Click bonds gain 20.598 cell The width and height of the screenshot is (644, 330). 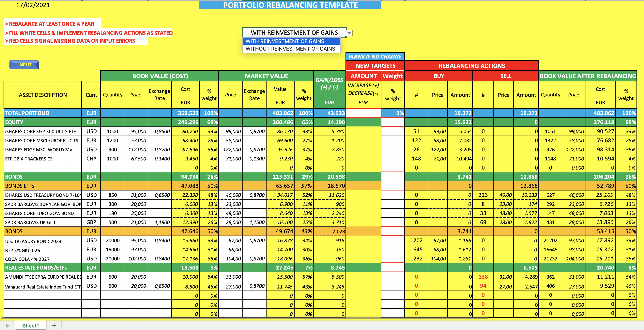[330, 177]
